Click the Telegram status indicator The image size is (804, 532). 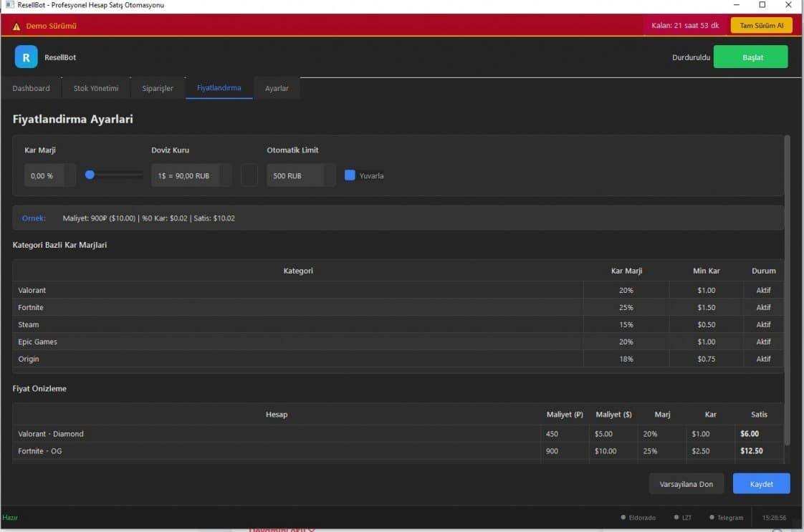pos(726,518)
